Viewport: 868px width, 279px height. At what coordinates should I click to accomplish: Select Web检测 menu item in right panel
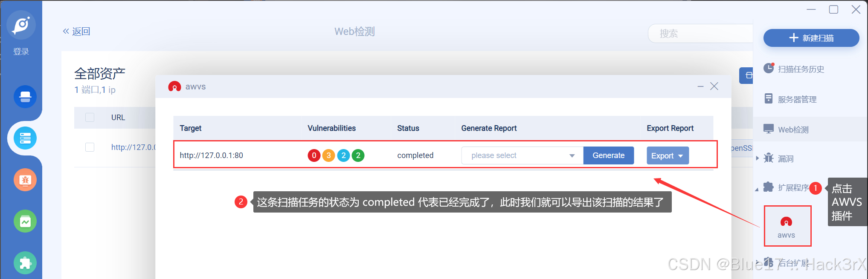point(793,129)
